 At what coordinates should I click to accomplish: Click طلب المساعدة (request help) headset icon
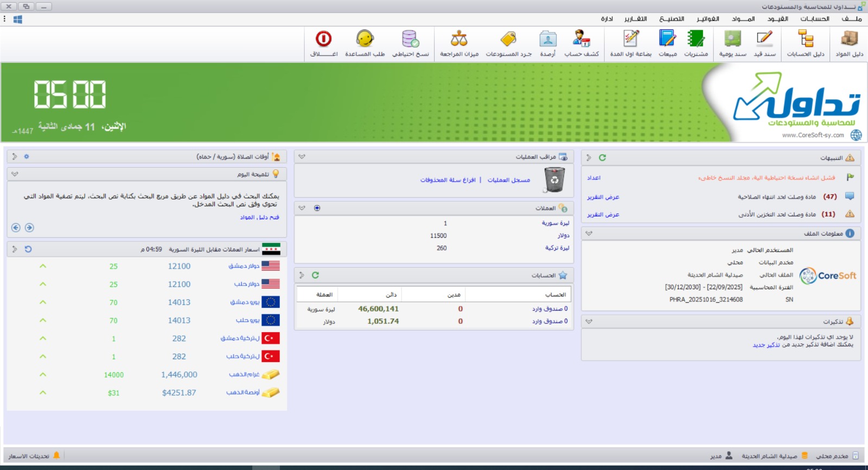[x=365, y=43]
